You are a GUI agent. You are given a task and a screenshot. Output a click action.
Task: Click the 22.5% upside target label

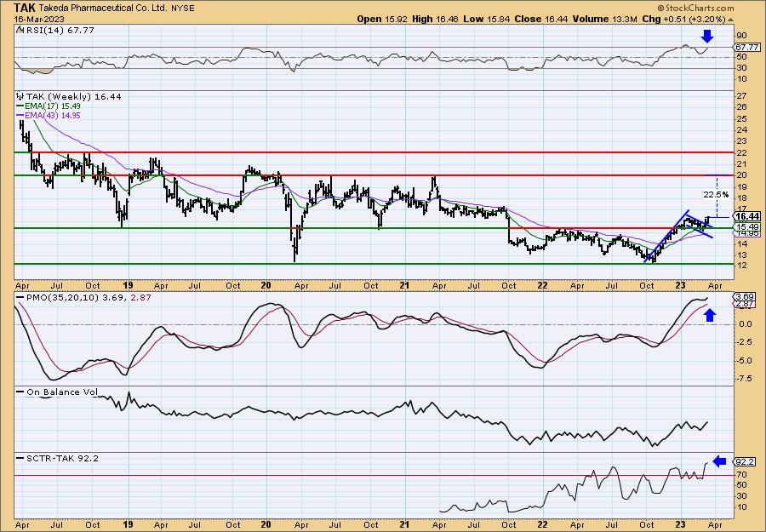click(x=717, y=195)
